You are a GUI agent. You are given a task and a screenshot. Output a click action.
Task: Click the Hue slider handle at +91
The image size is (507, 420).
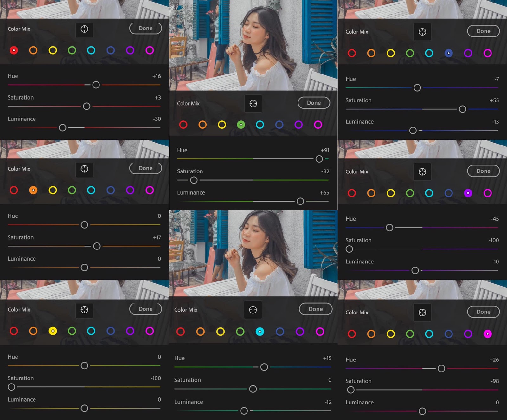coord(319,159)
